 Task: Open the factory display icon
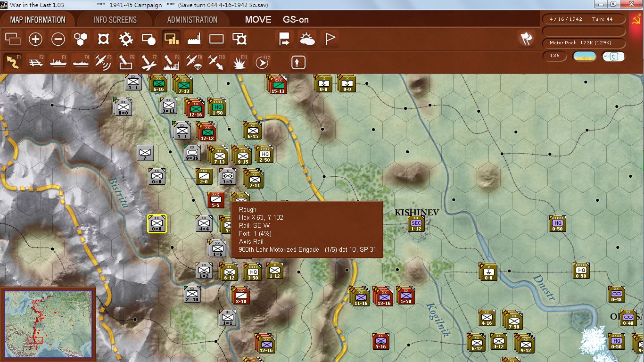pos(194,39)
